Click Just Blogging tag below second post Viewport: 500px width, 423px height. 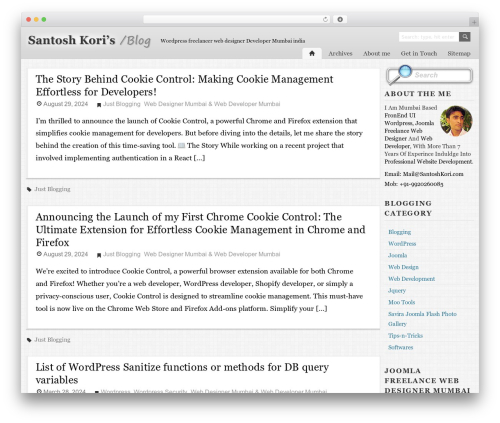(52, 340)
